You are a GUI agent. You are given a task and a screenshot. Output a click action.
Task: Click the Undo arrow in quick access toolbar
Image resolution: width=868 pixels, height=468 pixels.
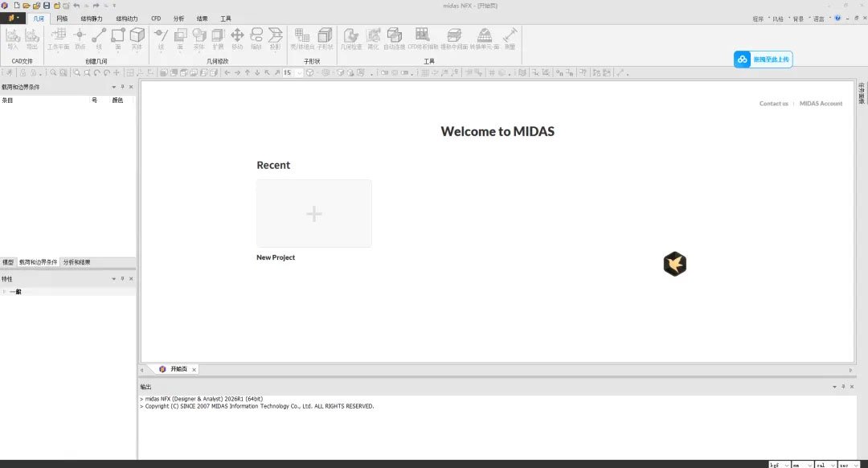tap(76, 6)
